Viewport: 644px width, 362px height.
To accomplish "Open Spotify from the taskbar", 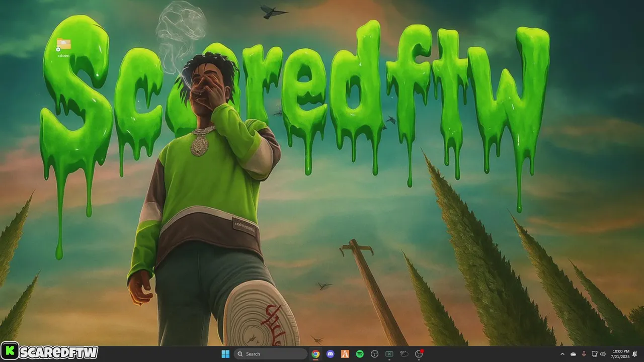I will [360, 354].
